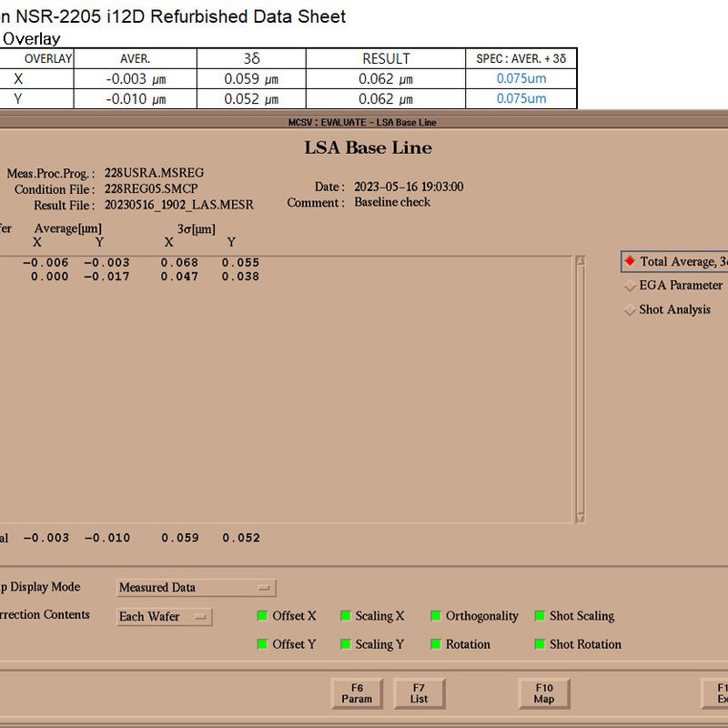Viewport: 728px width, 728px height.
Task: Open the Measured Data display mode dropdown
Action: (196, 588)
